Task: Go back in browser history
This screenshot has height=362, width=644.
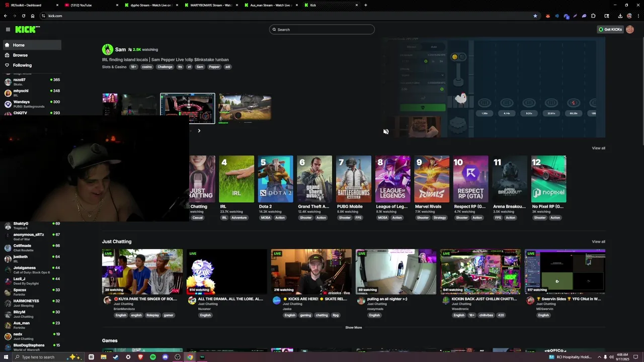Action: coord(6,16)
